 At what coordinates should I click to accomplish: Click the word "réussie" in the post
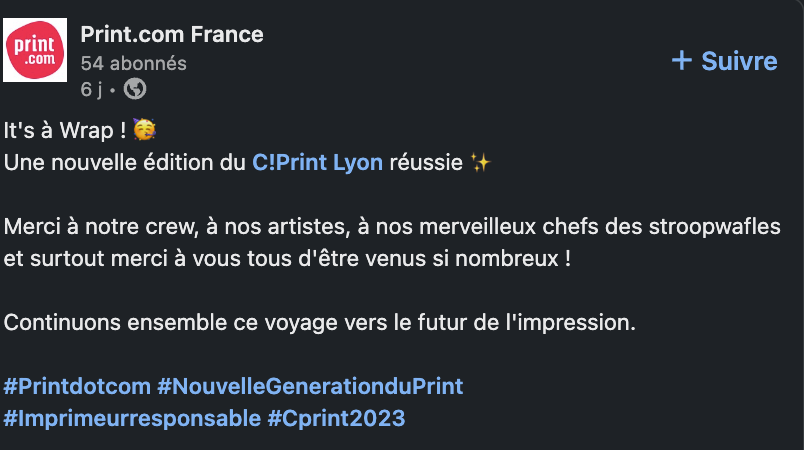point(426,162)
